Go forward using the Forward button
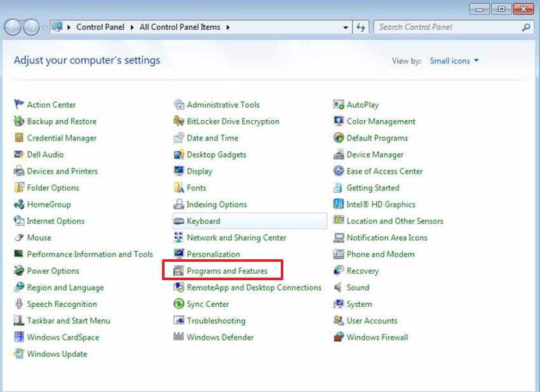 click(31, 27)
